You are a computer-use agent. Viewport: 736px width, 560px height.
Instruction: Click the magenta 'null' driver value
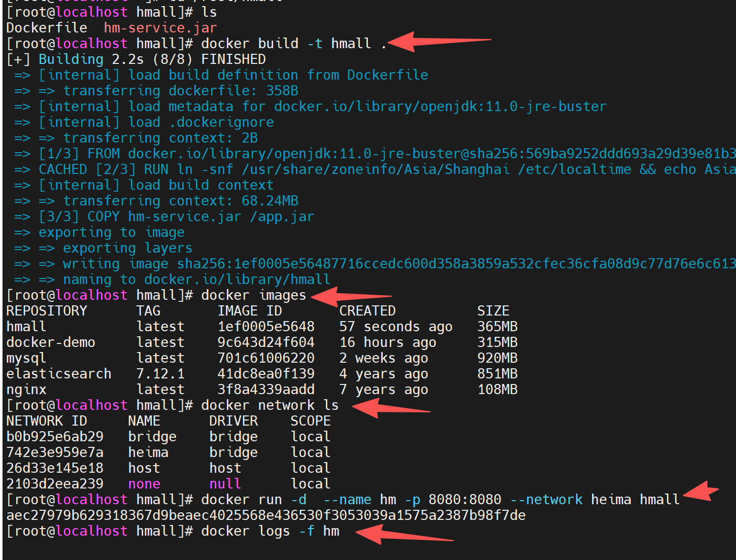pyautogui.click(x=225, y=484)
